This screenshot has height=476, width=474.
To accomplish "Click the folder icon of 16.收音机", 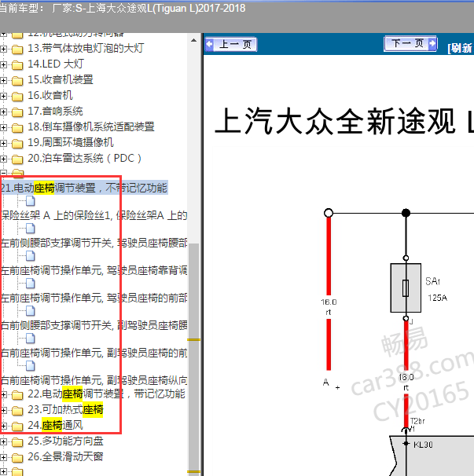I will (17, 97).
